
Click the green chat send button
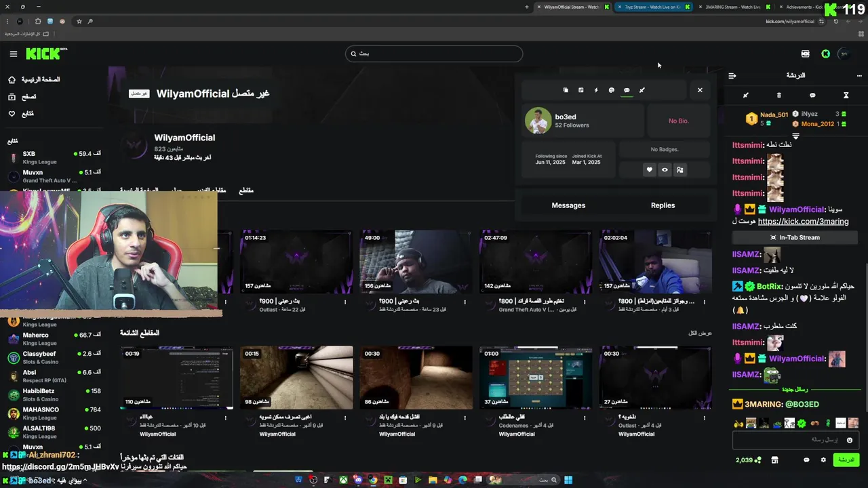(846, 460)
